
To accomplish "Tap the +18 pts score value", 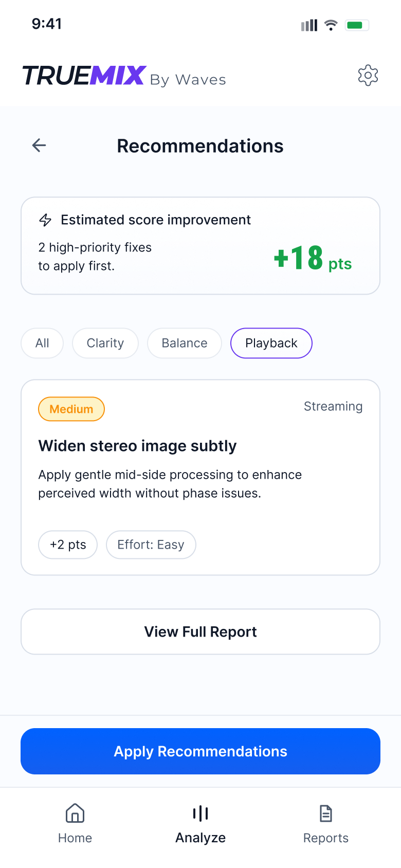I will (313, 258).
